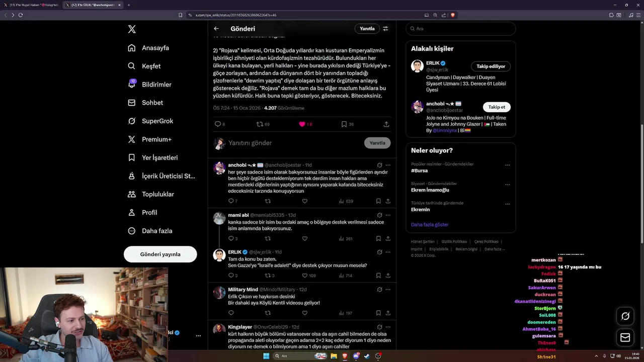Like Military Mind's reply
Image resolution: width=644 pixels, height=362 pixels.
[x=304, y=313]
